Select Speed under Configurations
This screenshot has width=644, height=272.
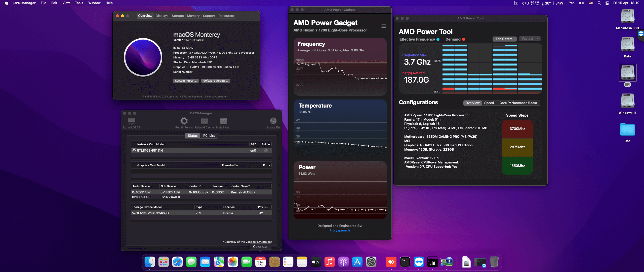click(489, 103)
